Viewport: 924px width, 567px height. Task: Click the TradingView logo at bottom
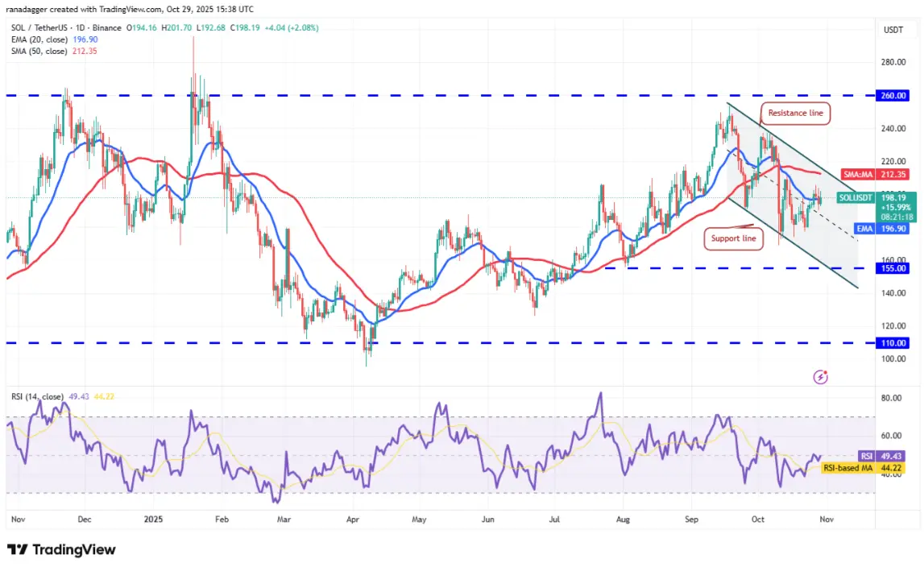pos(61,550)
